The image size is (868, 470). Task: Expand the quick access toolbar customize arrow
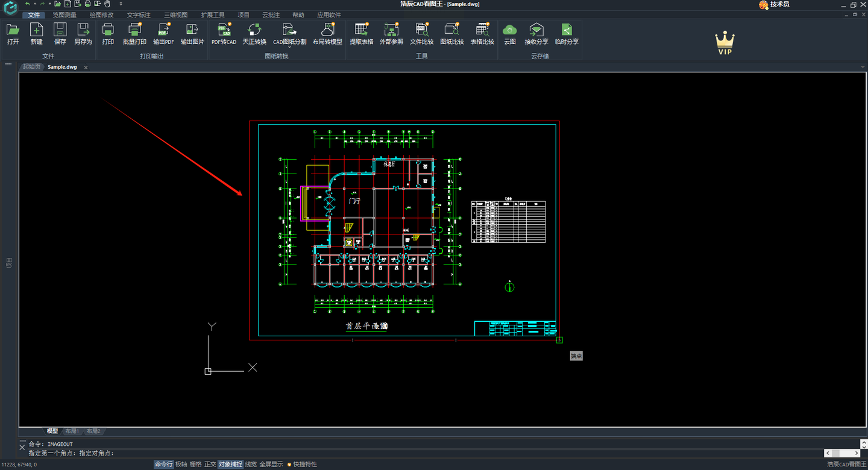pos(121,4)
